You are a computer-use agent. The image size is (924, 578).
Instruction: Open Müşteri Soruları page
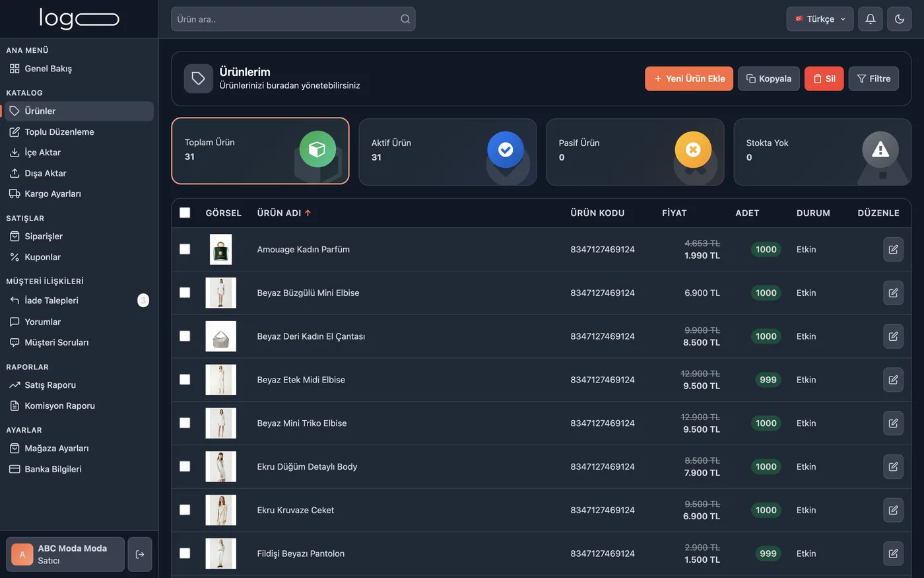point(79,342)
